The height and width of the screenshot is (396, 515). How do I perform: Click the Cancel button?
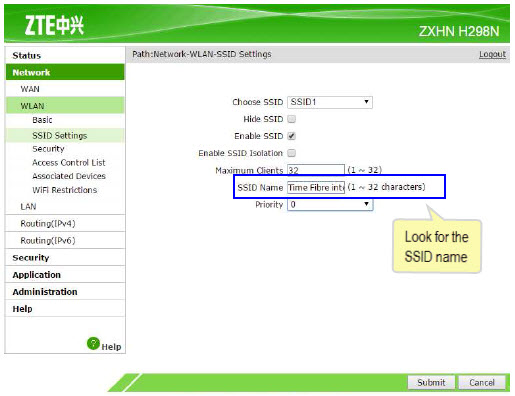click(x=482, y=382)
